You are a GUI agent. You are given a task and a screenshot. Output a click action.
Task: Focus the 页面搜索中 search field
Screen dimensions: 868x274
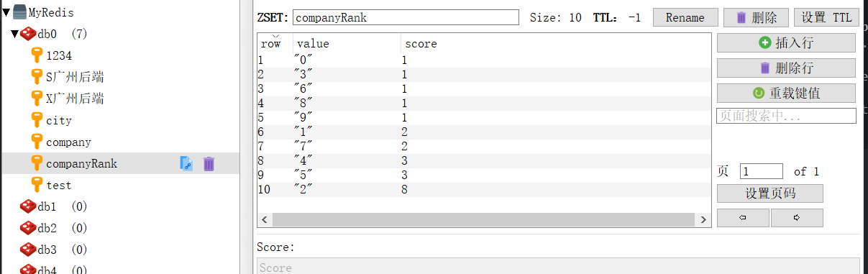coord(786,115)
